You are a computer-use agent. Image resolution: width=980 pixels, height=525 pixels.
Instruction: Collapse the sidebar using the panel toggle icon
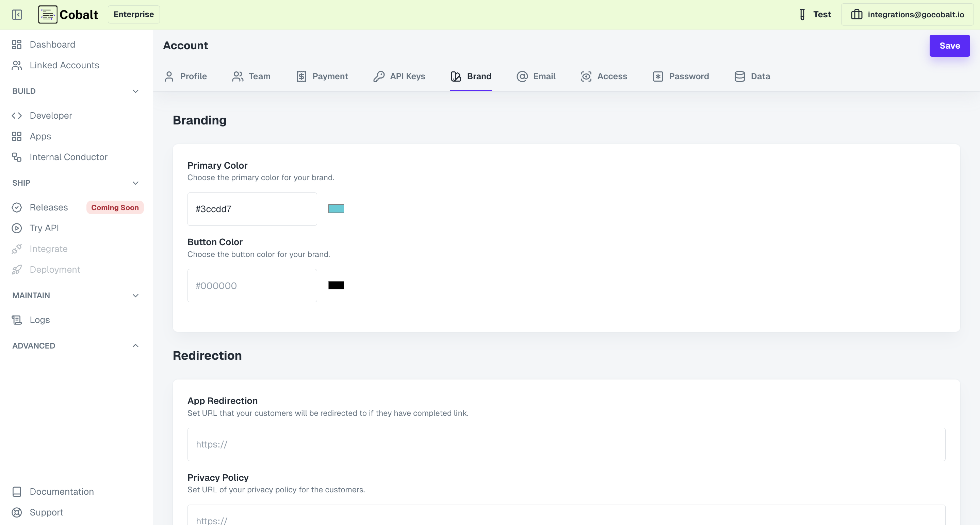click(x=17, y=14)
